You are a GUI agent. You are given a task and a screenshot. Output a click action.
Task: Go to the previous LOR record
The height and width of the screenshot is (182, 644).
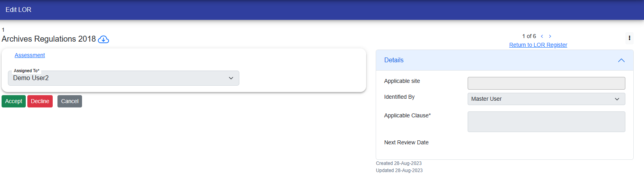tap(542, 36)
